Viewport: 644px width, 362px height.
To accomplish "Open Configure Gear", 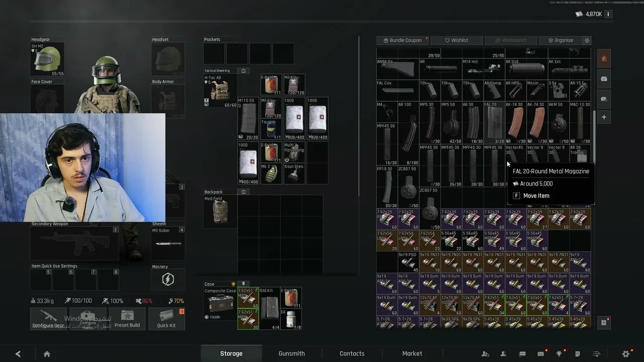I will point(48,319).
